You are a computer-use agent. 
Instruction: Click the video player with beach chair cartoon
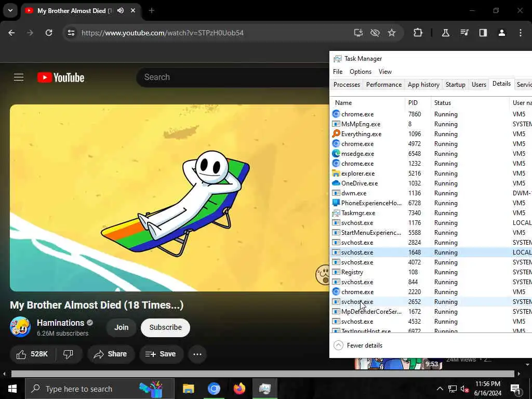[x=169, y=198]
